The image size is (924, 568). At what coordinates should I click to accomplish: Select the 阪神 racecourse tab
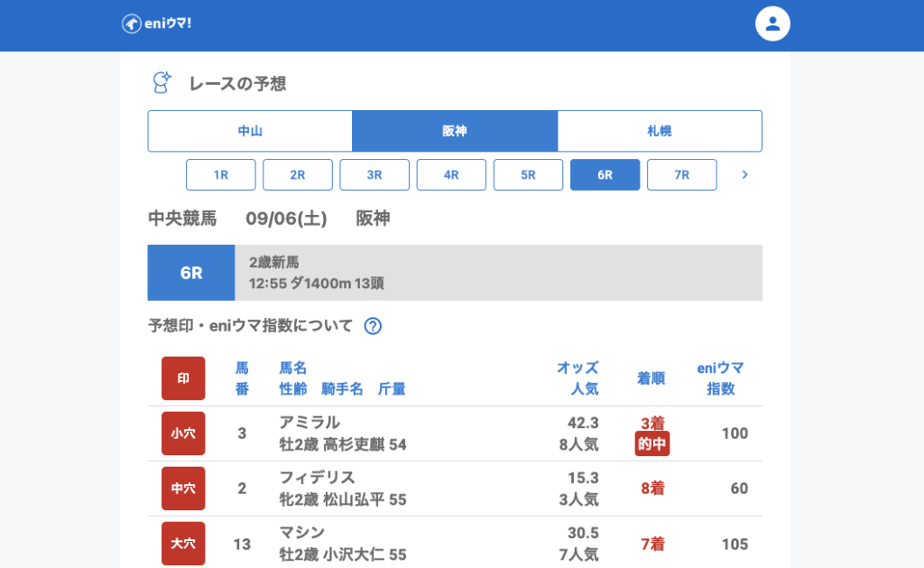[x=455, y=131]
